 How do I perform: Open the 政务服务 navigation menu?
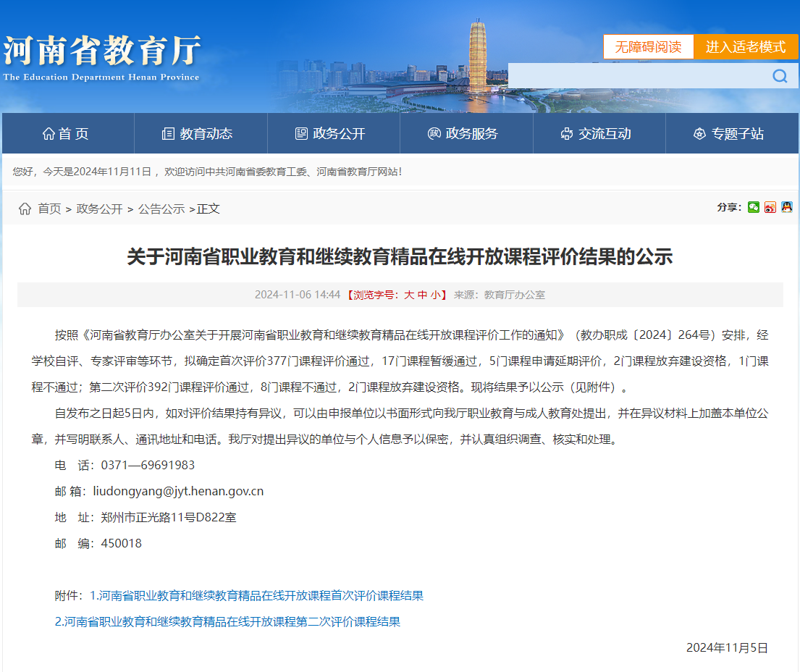coord(463,133)
